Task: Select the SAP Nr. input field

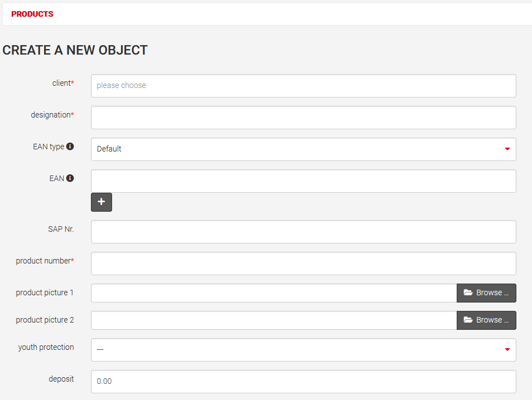Action: 303,232
